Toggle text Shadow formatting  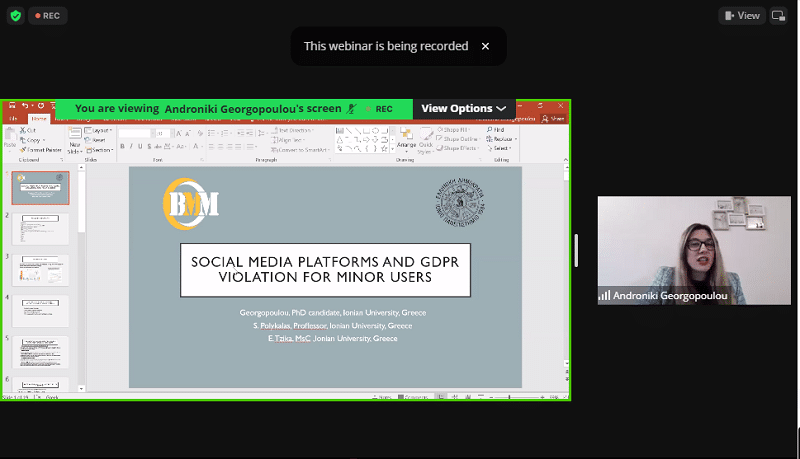click(149, 146)
